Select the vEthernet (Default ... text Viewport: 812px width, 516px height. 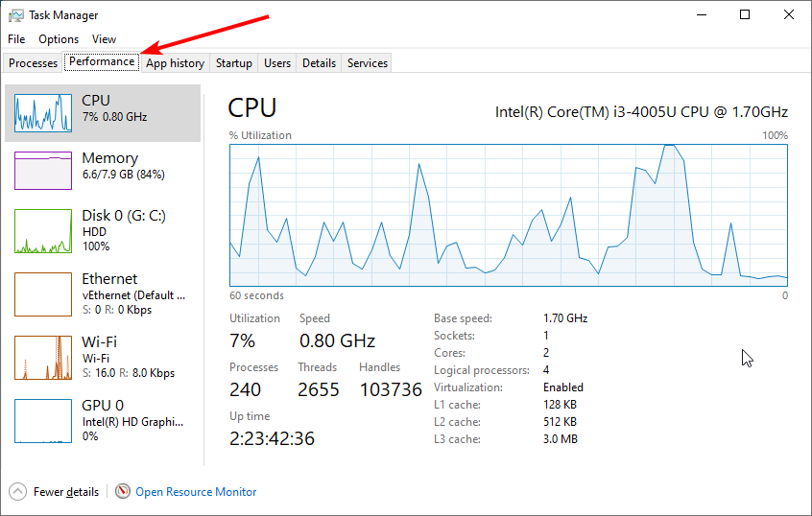click(x=133, y=295)
